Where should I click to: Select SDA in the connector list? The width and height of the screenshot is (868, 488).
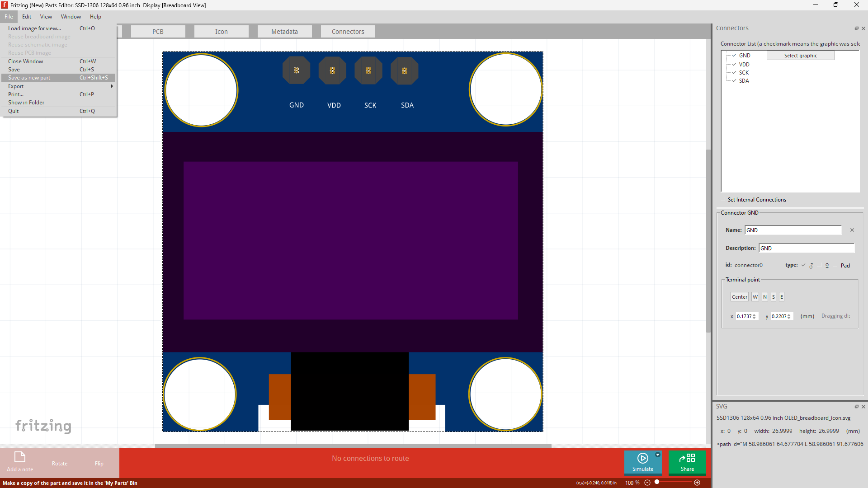click(744, 81)
